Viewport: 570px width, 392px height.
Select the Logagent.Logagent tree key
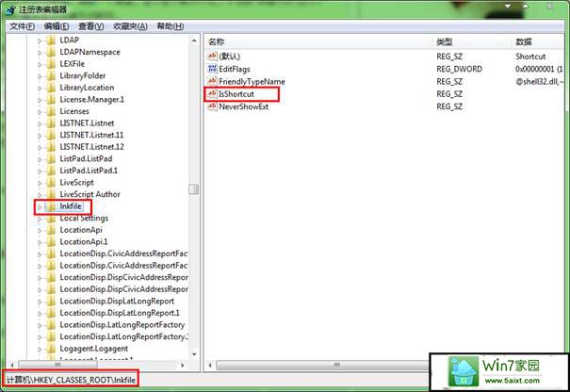94,349
